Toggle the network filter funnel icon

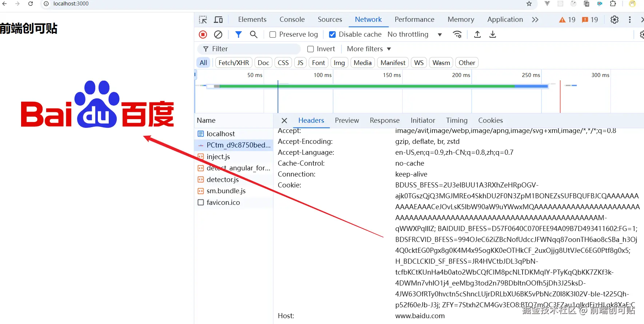pyautogui.click(x=239, y=35)
